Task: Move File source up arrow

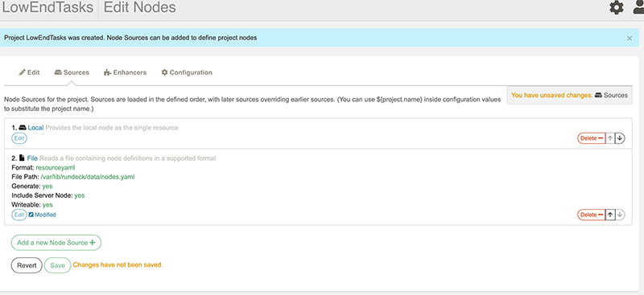Action: coord(610,215)
